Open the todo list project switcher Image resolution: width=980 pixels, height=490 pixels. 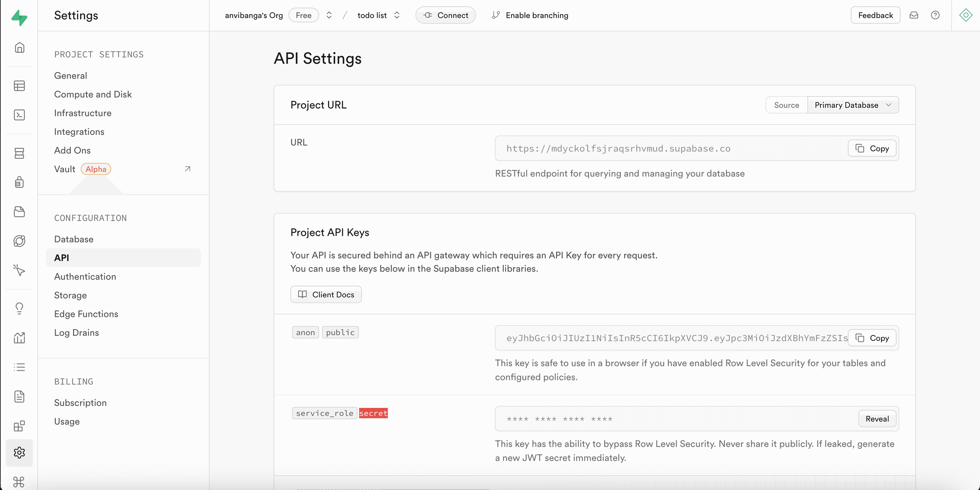click(x=397, y=15)
